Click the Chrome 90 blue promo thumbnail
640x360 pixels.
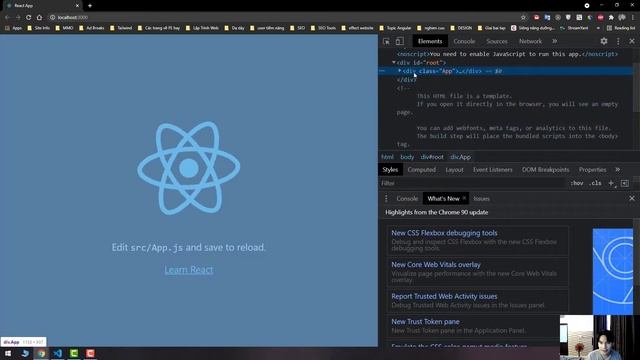613,271
